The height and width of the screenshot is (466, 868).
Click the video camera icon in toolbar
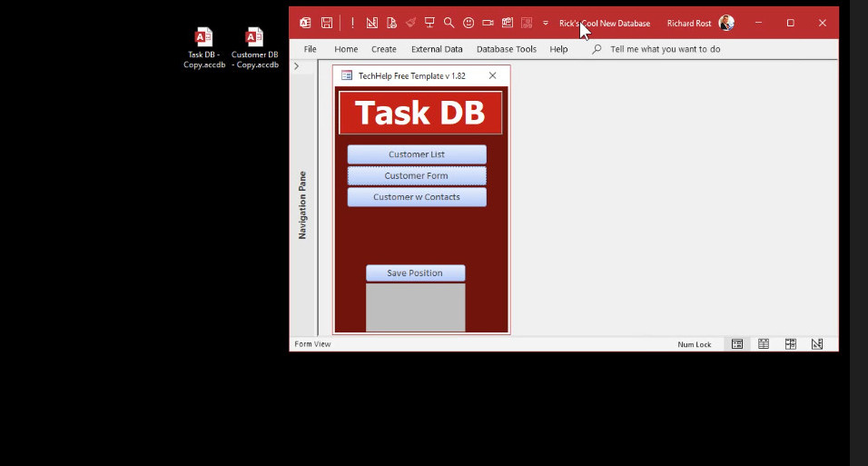[488, 23]
